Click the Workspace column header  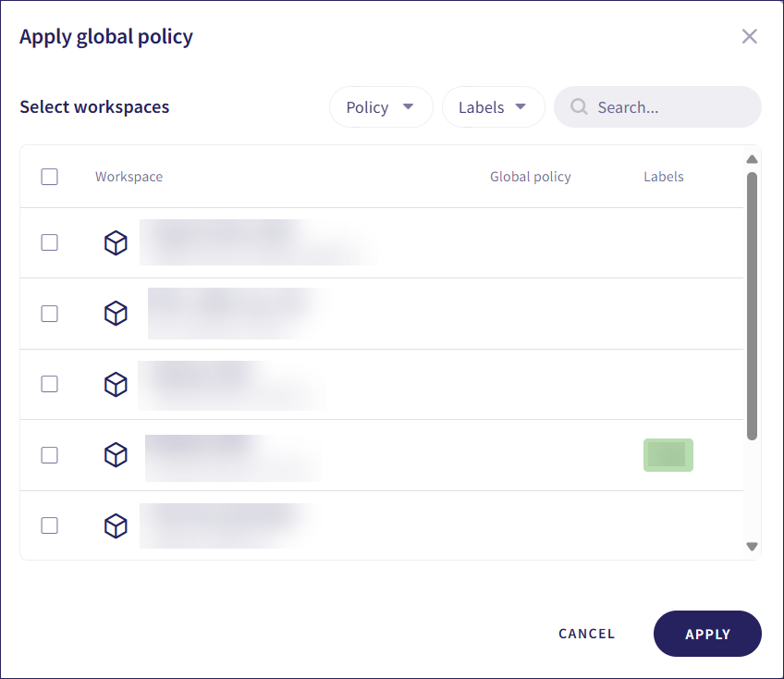(129, 177)
